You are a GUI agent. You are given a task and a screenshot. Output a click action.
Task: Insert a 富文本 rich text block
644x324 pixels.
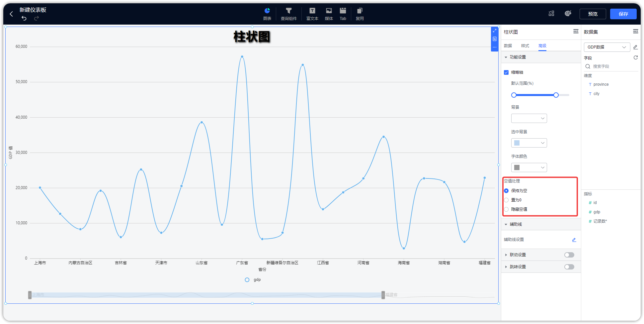312,14
